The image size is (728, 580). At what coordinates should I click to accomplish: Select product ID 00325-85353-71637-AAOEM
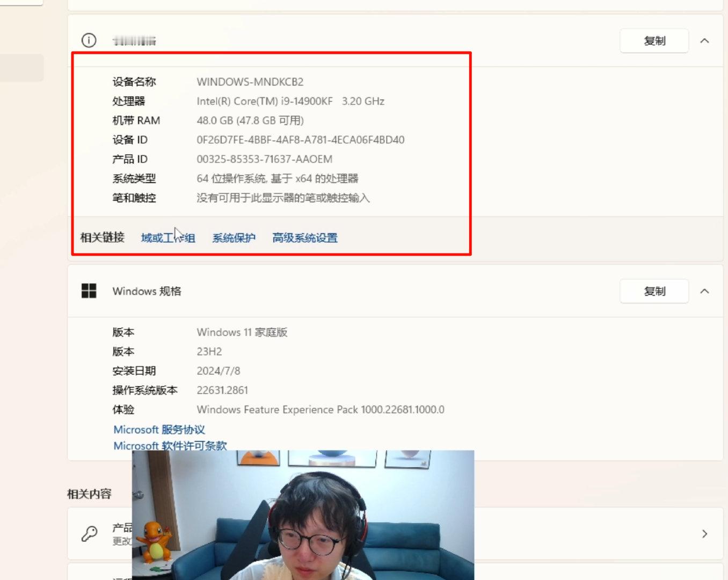pos(265,159)
